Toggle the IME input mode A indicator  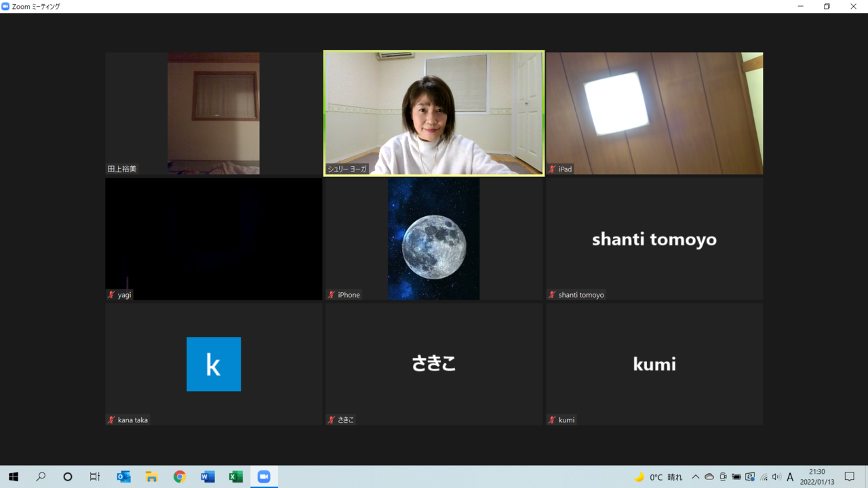790,477
